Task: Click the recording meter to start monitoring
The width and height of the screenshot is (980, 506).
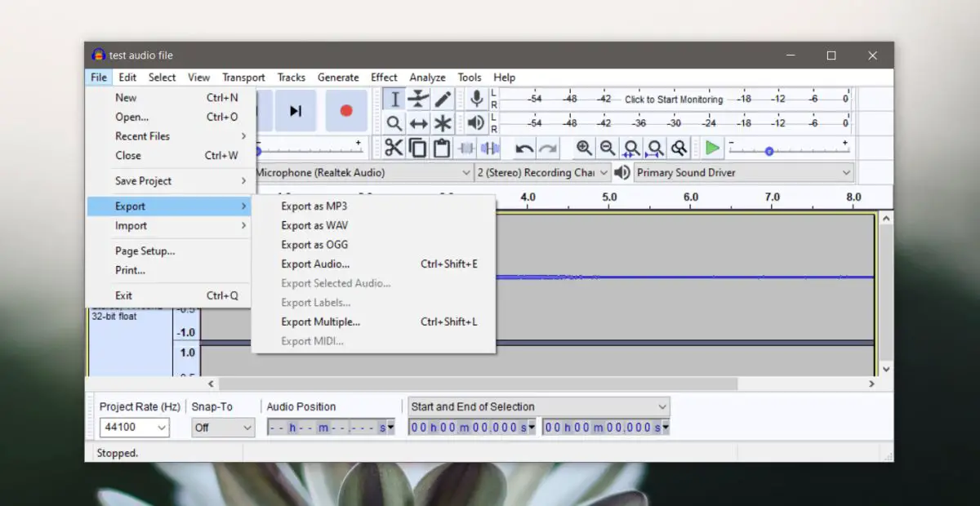Action: pyautogui.click(x=673, y=100)
